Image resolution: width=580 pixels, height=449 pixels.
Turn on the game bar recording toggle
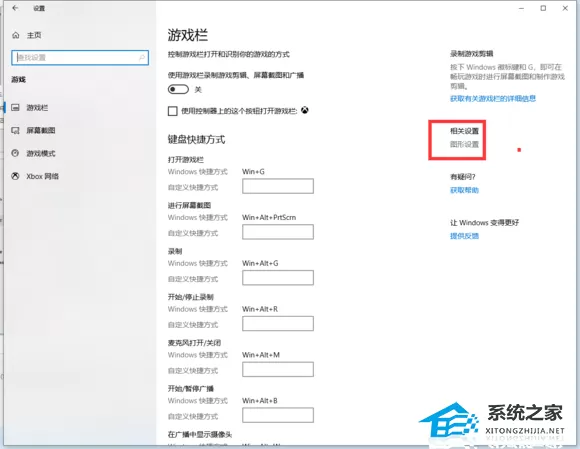coord(178,90)
